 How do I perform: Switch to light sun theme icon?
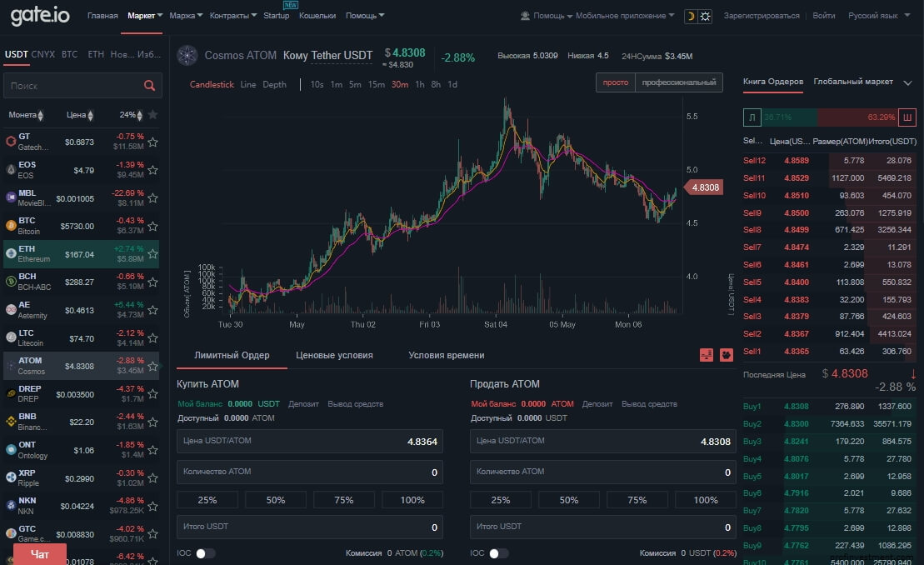pos(706,17)
